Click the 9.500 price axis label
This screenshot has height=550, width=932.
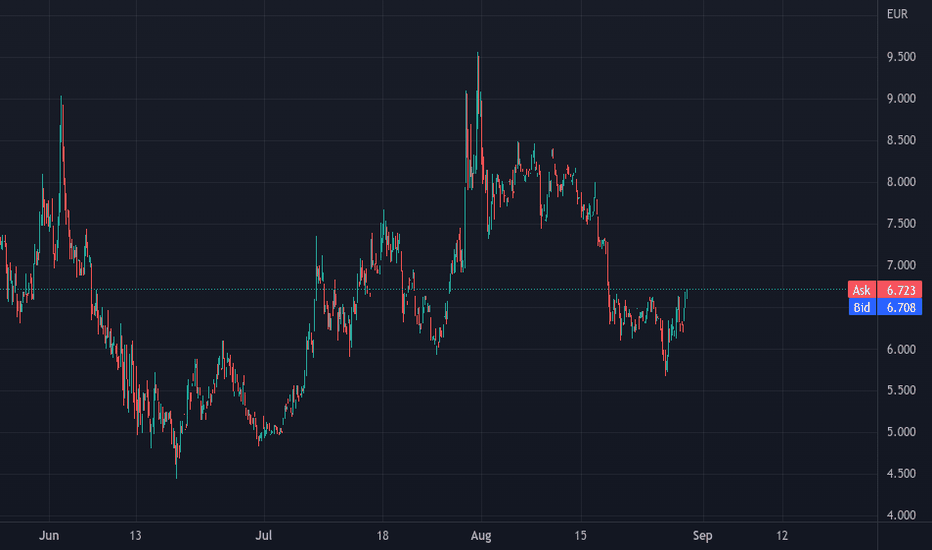[x=901, y=57]
